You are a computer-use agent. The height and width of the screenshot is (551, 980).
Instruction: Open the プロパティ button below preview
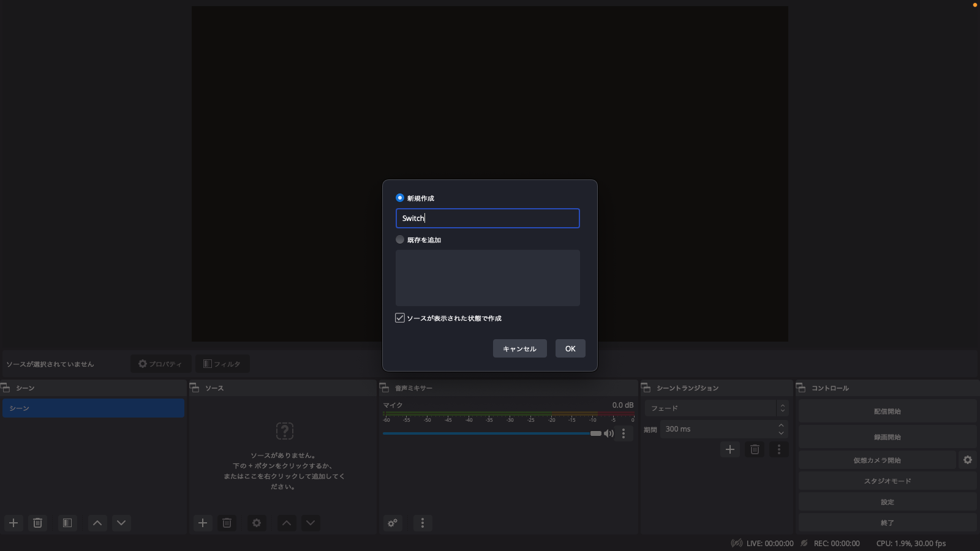pyautogui.click(x=161, y=364)
